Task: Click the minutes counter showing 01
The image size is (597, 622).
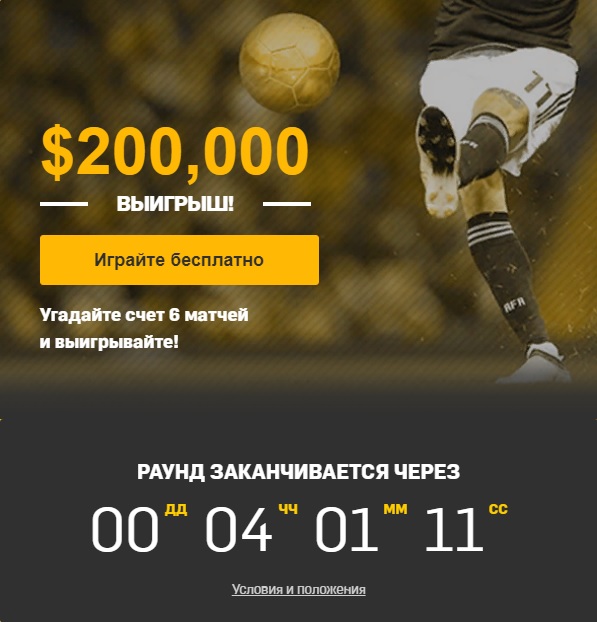Action: (x=347, y=530)
